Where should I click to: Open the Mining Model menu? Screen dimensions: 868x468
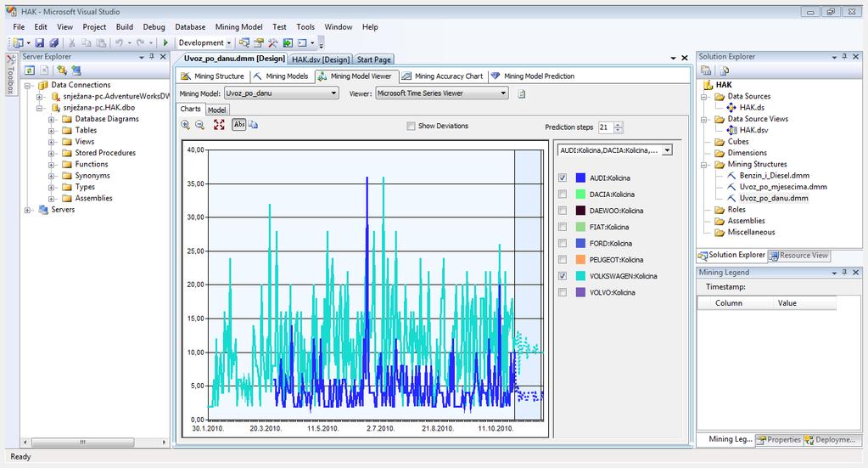tap(238, 26)
